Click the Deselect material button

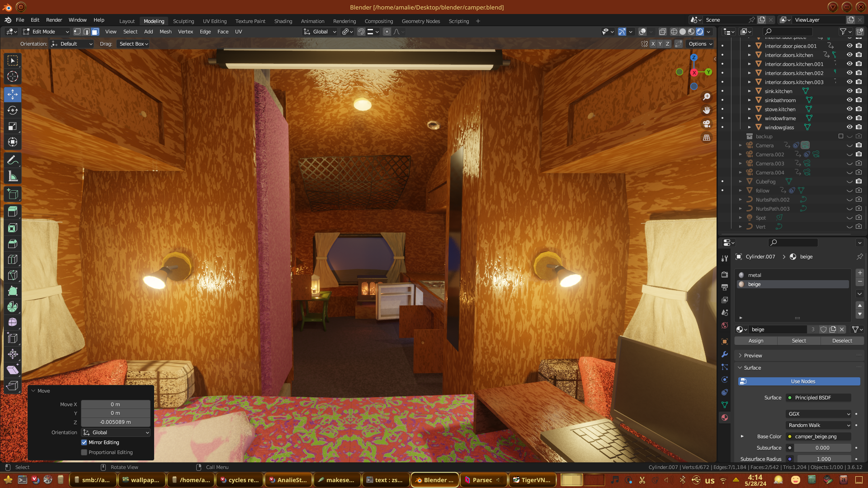(x=842, y=341)
